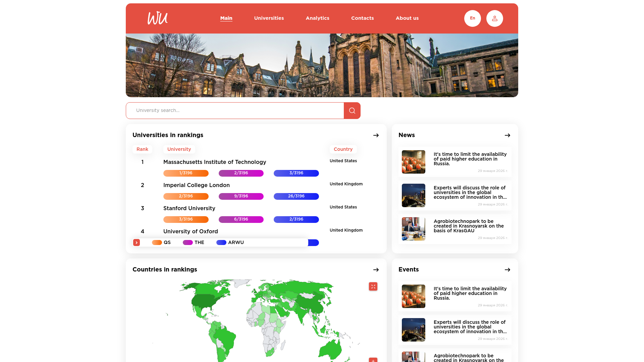The image size is (644, 362).
Task: Click MIT's purple 2/3196 THE bar
Action: tap(241, 173)
